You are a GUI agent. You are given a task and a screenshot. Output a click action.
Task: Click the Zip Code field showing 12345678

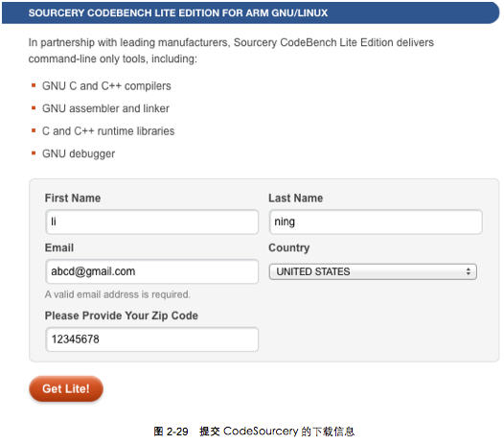pyautogui.click(x=151, y=339)
